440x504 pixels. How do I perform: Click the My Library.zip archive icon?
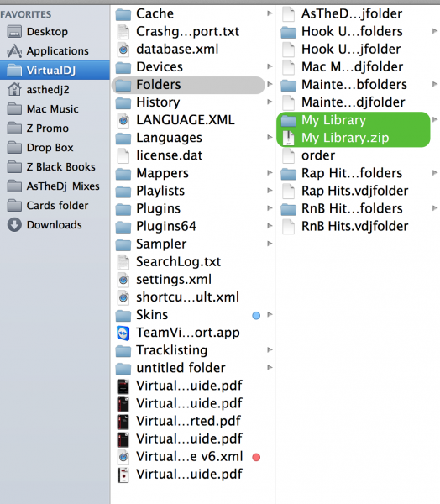tap(288, 138)
